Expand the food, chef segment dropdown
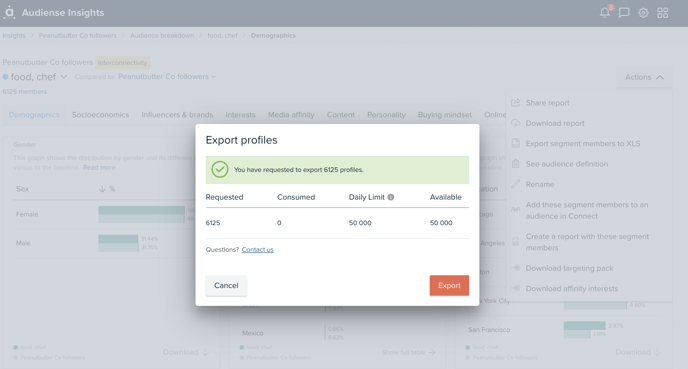The image size is (688, 369). coord(64,77)
